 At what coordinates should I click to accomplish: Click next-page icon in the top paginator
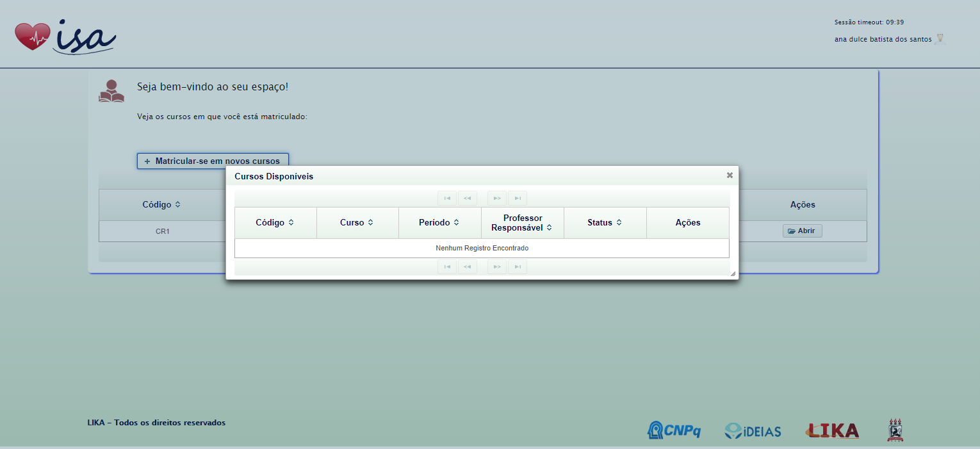[496, 199]
